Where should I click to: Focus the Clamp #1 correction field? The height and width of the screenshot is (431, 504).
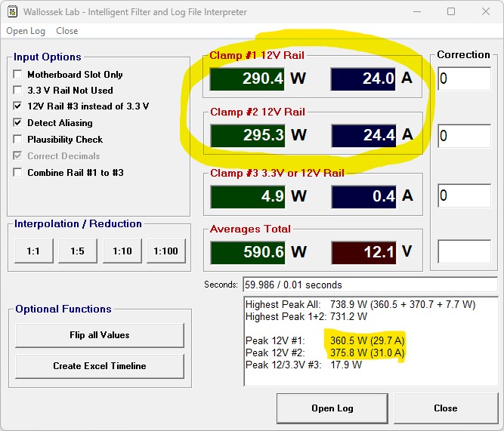click(x=465, y=79)
